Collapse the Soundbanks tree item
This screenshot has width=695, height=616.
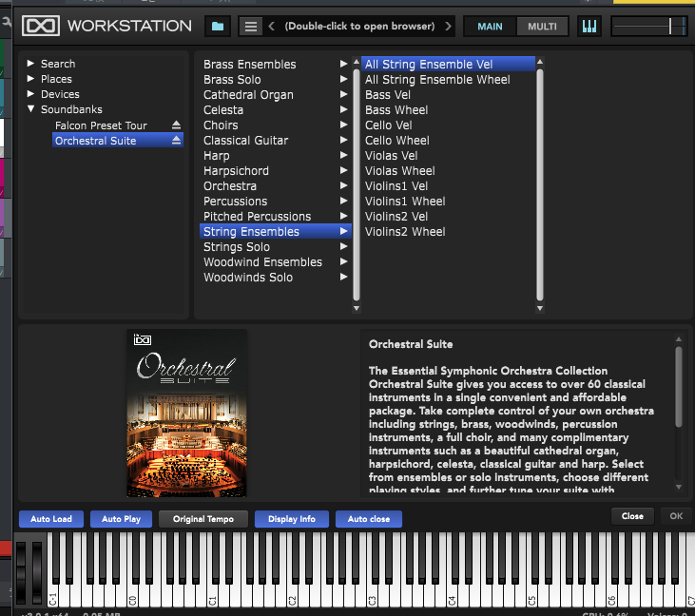(30, 108)
